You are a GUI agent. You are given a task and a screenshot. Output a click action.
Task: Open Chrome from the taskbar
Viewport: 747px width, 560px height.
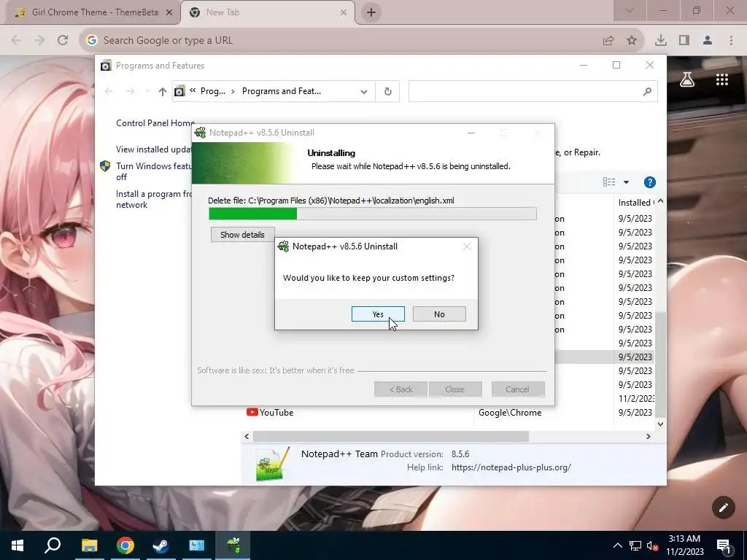click(x=125, y=545)
